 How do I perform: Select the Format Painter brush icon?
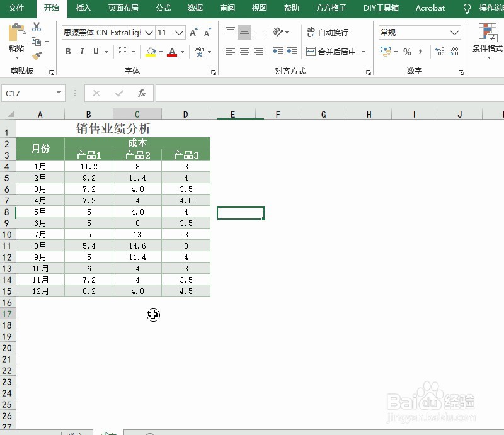[x=37, y=56]
